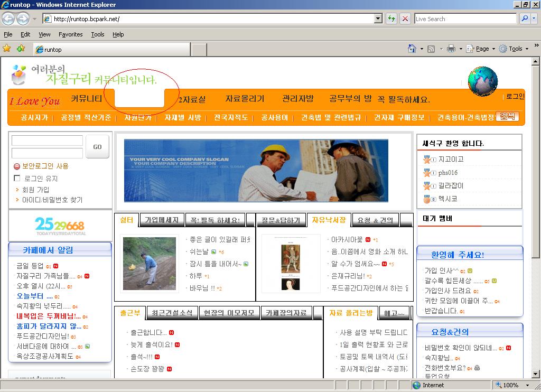Click the 로그인 link at top right
This screenshot has height=392, width=541.
(515, 97)
